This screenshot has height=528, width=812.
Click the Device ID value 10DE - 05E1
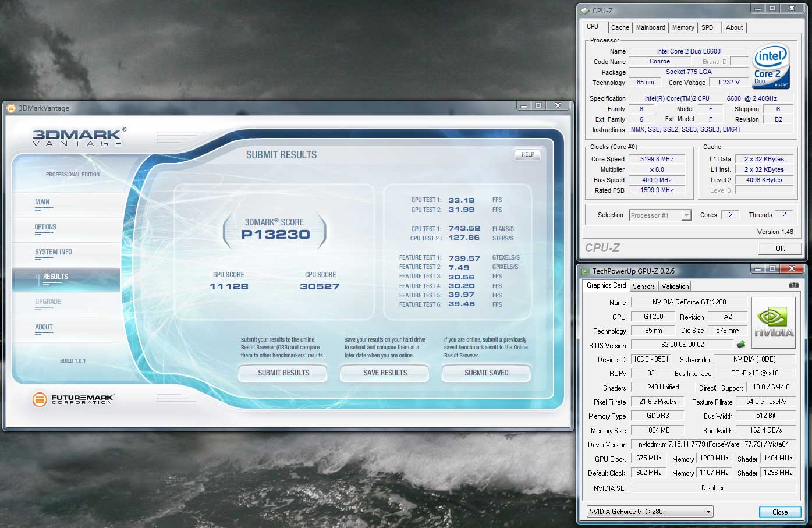pos(651,359)
